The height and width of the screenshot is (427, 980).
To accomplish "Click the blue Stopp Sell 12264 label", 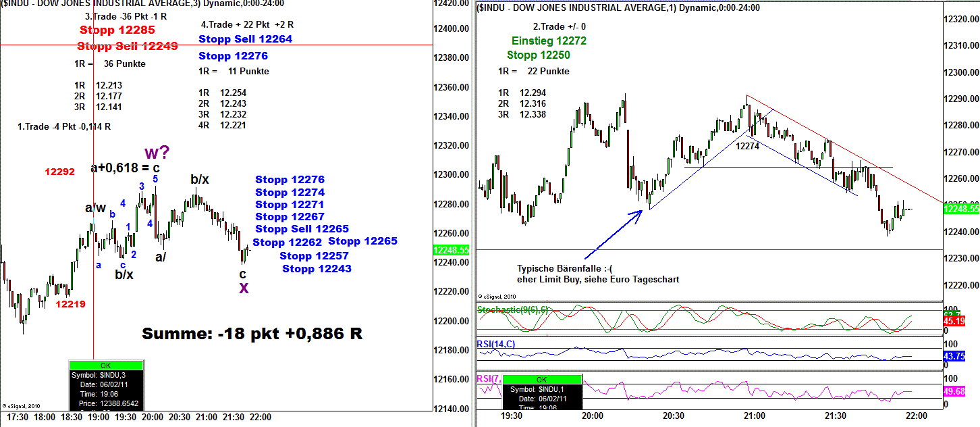I will [x=245, y=39].
